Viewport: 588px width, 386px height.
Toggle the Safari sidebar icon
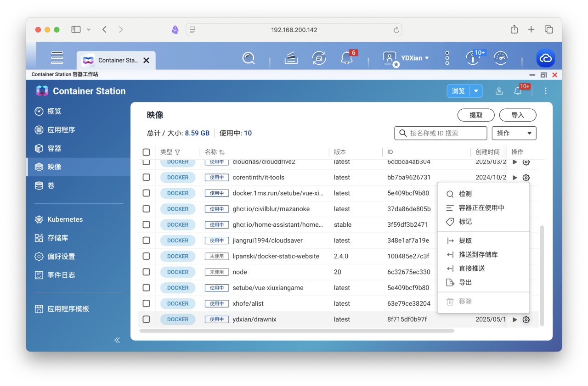tap(76, 29)
